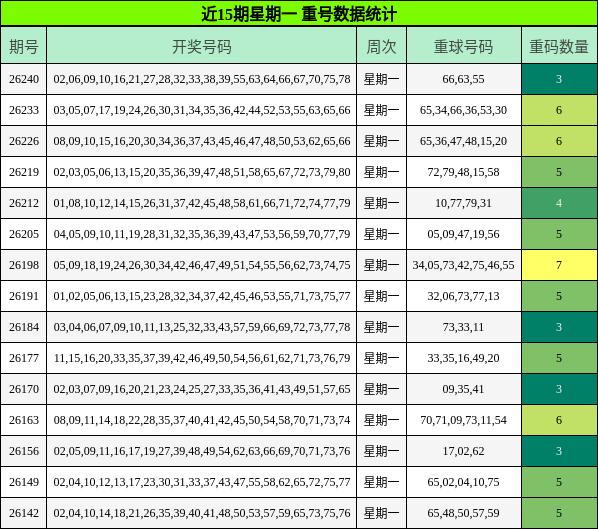
Task: Click issue number 26212
Action: click(24, 203)
